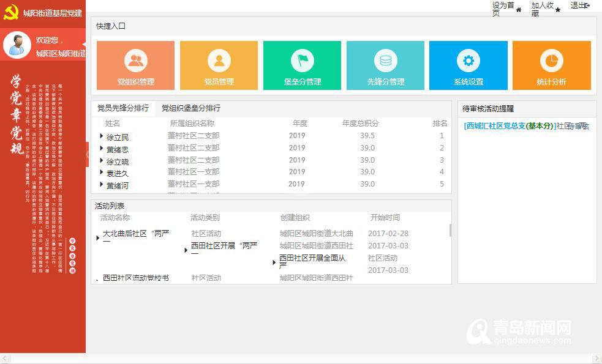Click the 排名 column header
602x364 pixels.
tap(440, 123)
